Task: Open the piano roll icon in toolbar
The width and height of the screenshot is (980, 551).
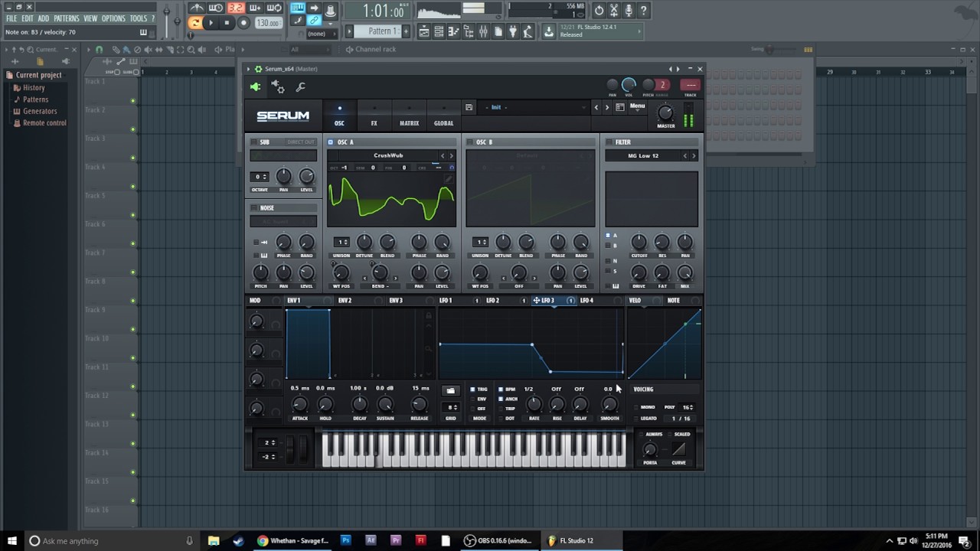Action: point(454,31)
